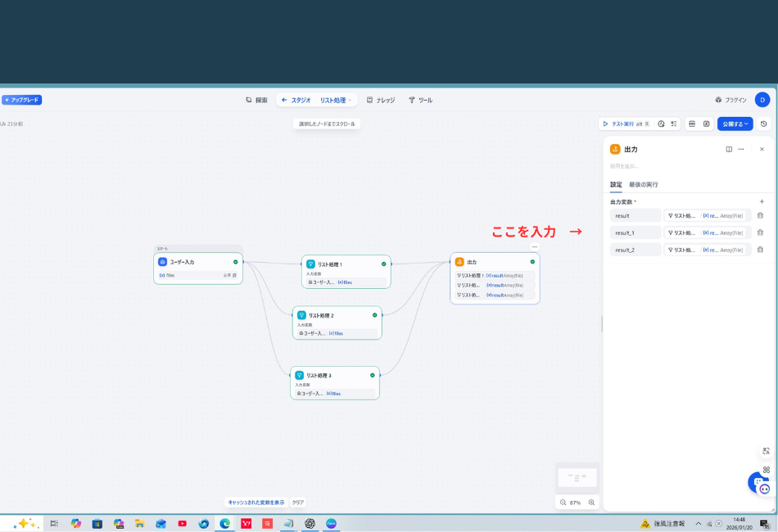The height and width of the screenshot is (532, 778).
Task: Open the output panel's three-dot menu
Action: pyautogui.click(x=741, y=150)
